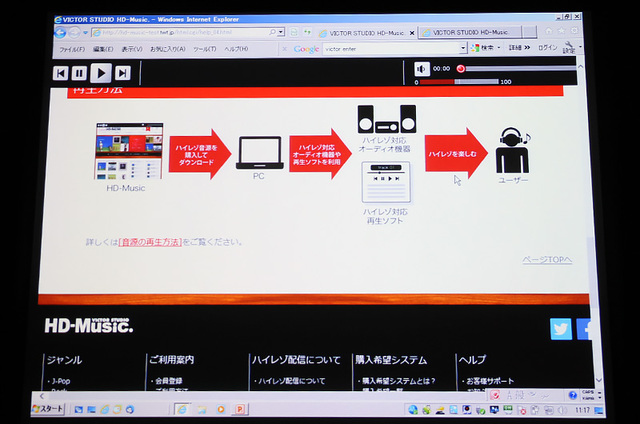Close the Google toolbar with the x
This screenshot has height=424, width=640.
pos(284,49)
